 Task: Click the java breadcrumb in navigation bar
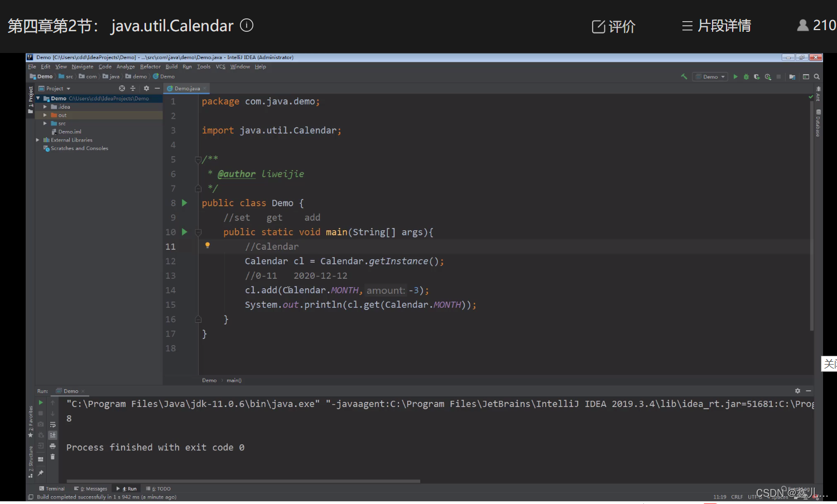111,77
